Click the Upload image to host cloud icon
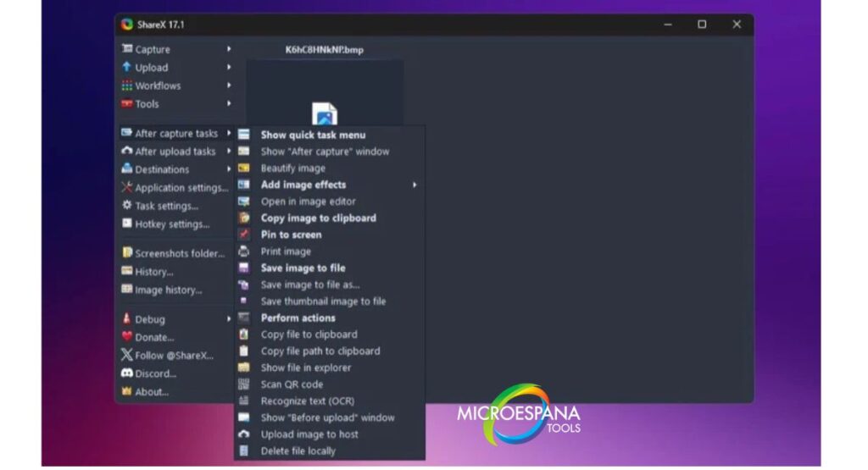868x470 pixels. point(243,434)
